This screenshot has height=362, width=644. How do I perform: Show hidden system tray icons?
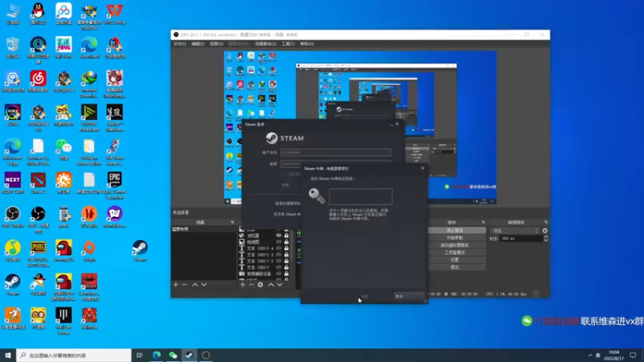(590, 355)
